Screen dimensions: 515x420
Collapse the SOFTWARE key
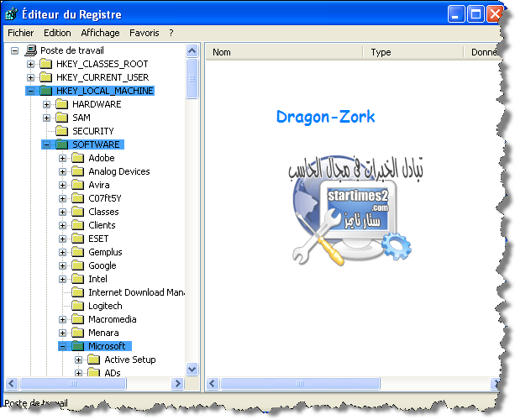point(47,144)
